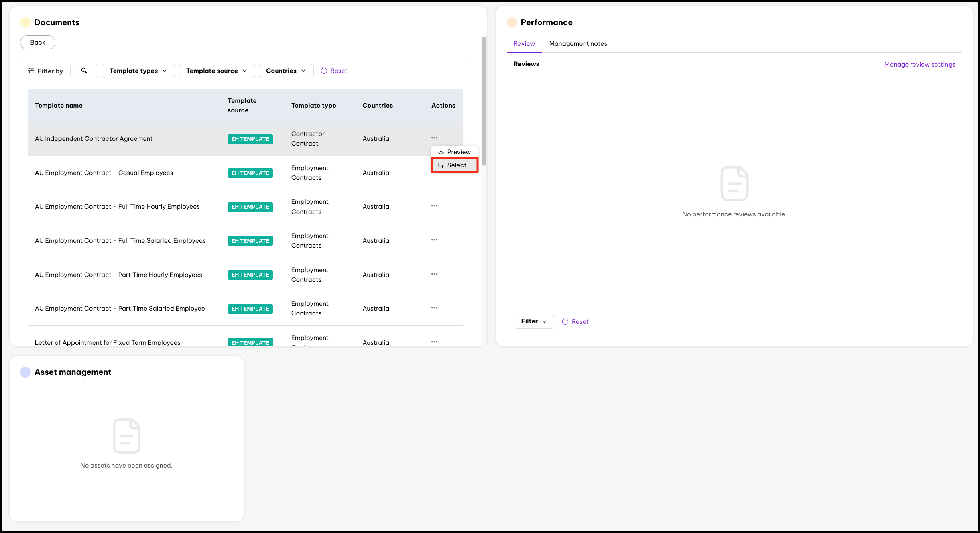Open the Countries filter dropdown

[286, 71]
